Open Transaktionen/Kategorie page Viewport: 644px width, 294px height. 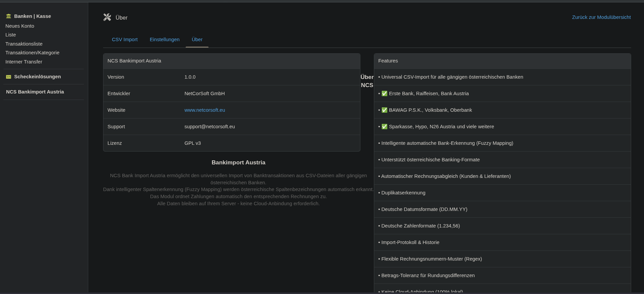click(32, 53)
